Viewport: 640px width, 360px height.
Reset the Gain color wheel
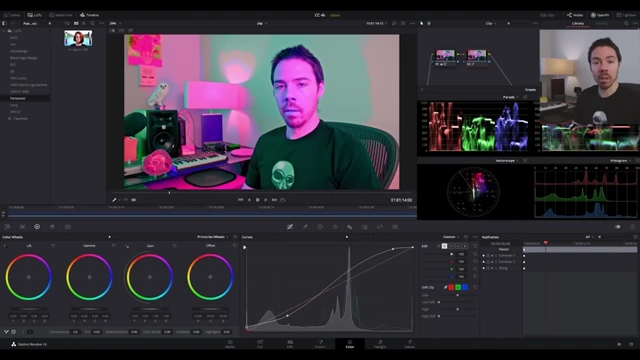[x=175, y=246]
